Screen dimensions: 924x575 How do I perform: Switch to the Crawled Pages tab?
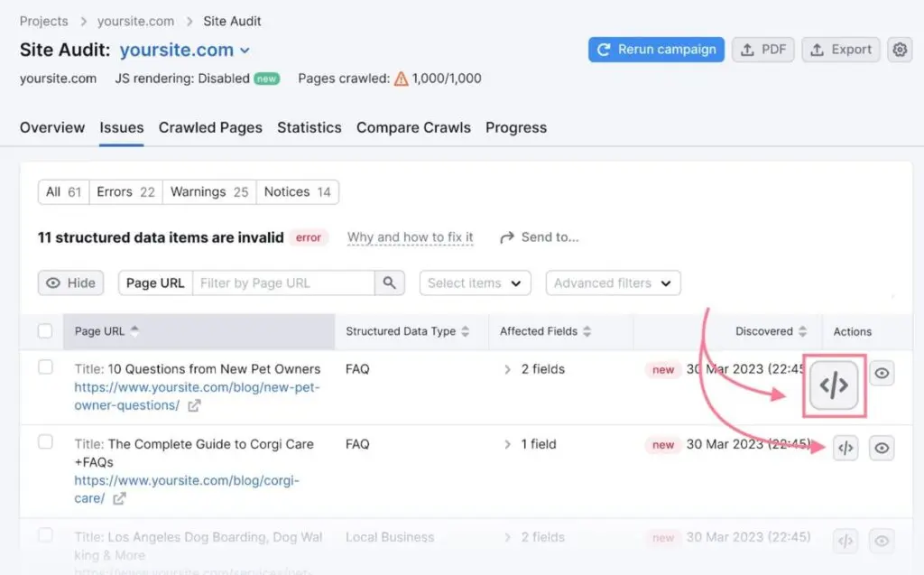click(210, 127)
